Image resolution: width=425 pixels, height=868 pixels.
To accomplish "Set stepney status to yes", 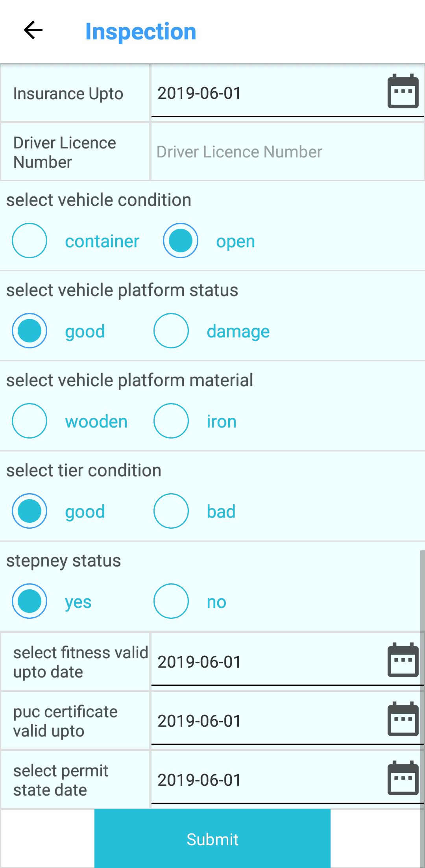I will tap(30, 601).
